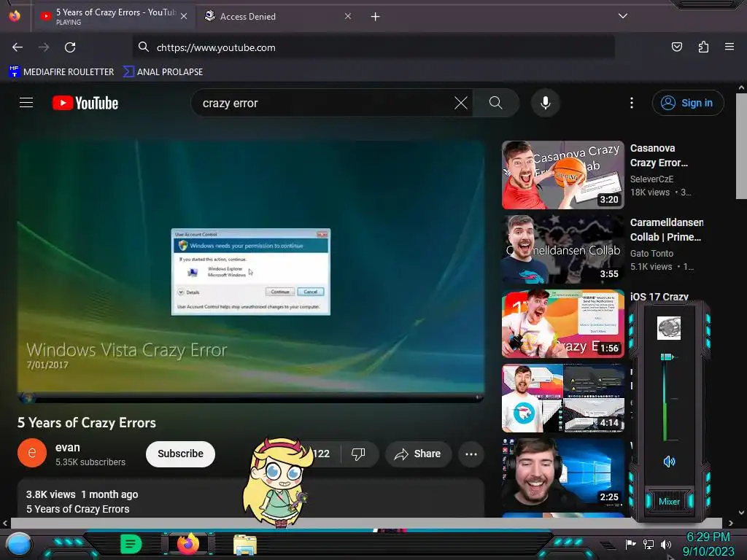Screen dimensions: 747x560
Task: Open the Mixer in volume popup
Action: 669,501
